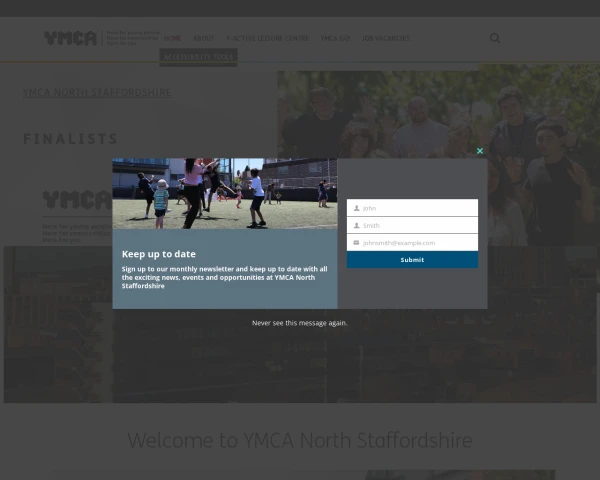Open the JOB VACANCIES menu item

(386, 38)
